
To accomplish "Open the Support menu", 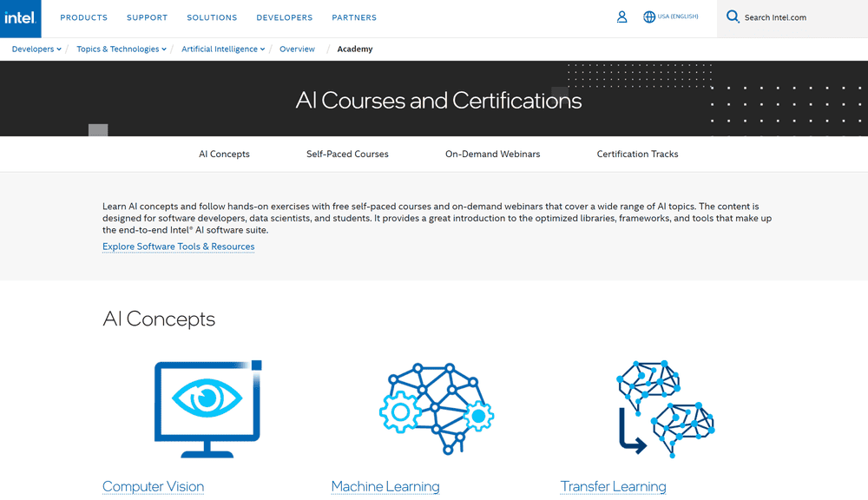I will [148, 17].
